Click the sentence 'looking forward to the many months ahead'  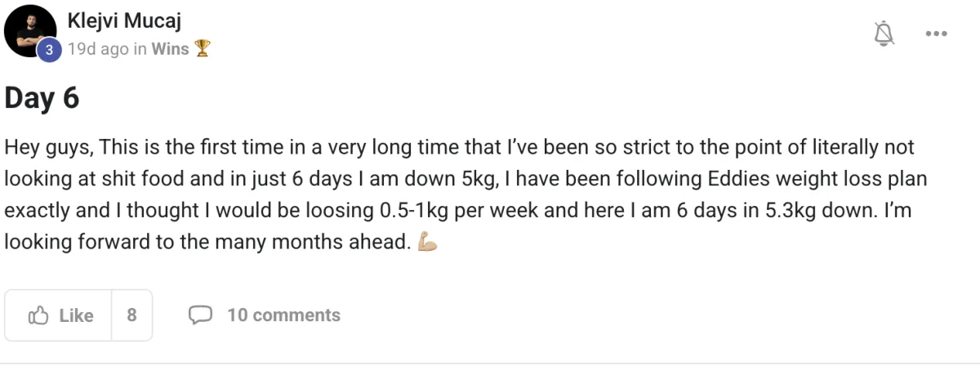pyautogui.click(x=205, y=243)
